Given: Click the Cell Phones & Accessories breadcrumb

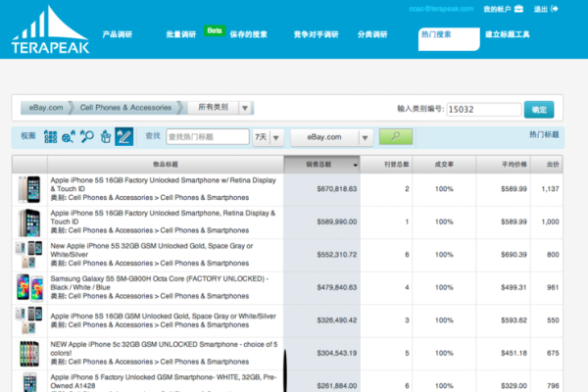Looking at the screenshot, I should click(125, 108).
